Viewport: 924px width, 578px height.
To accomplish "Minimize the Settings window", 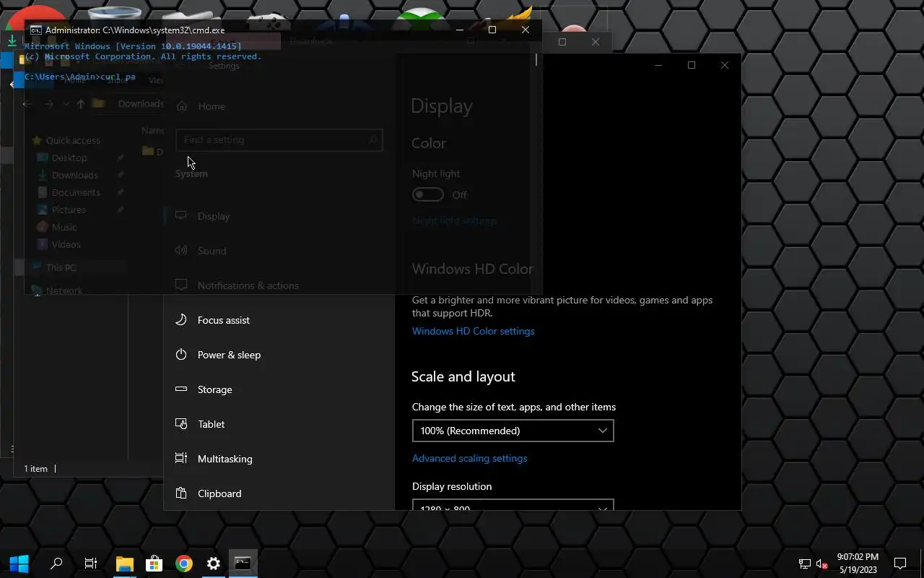I will pyautogui.click(x=658, y=65).
